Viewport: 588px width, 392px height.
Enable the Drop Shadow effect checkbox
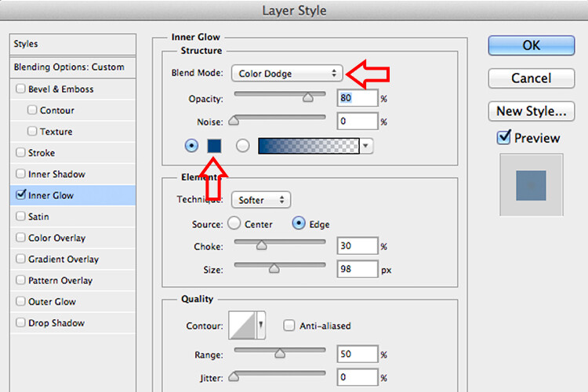point(20,323)
